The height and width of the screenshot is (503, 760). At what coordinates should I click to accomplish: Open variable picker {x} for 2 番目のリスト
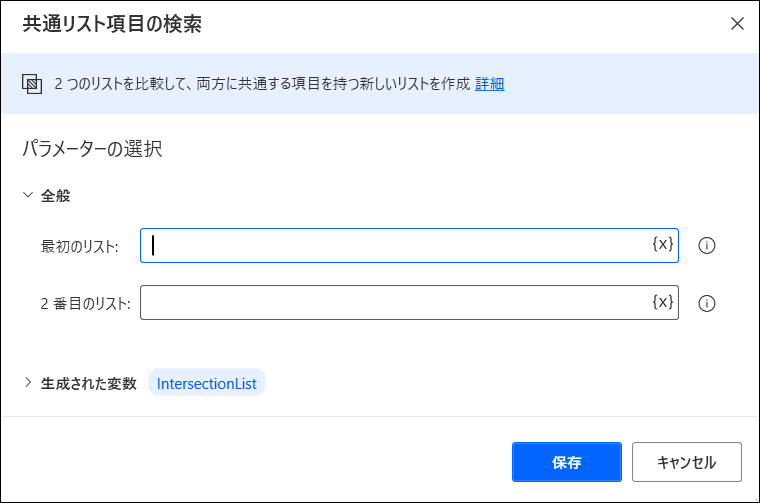point(663,302)
